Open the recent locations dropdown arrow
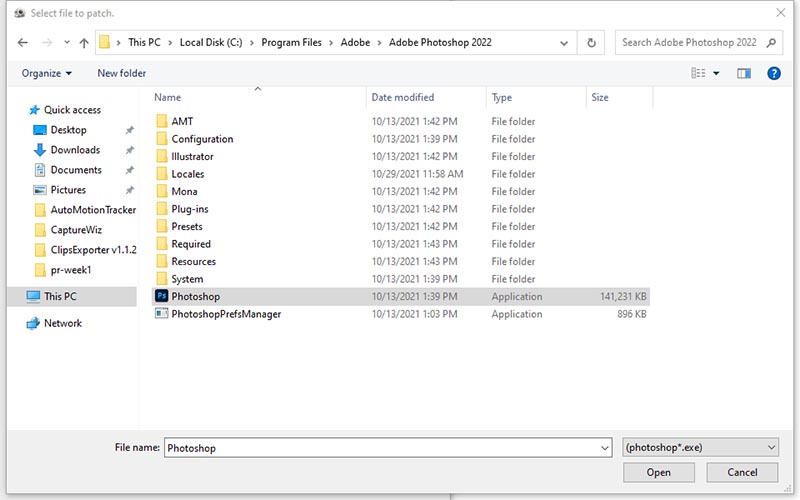The image size is (800, 500). (x=67, y=43)
